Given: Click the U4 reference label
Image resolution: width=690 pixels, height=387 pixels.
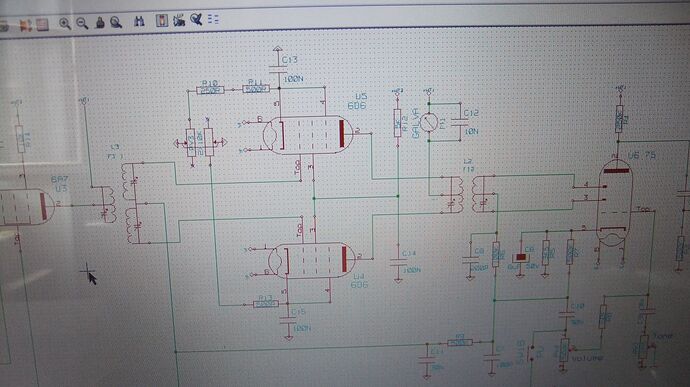Looking at the screenshot, I should [x=359, y=276].
